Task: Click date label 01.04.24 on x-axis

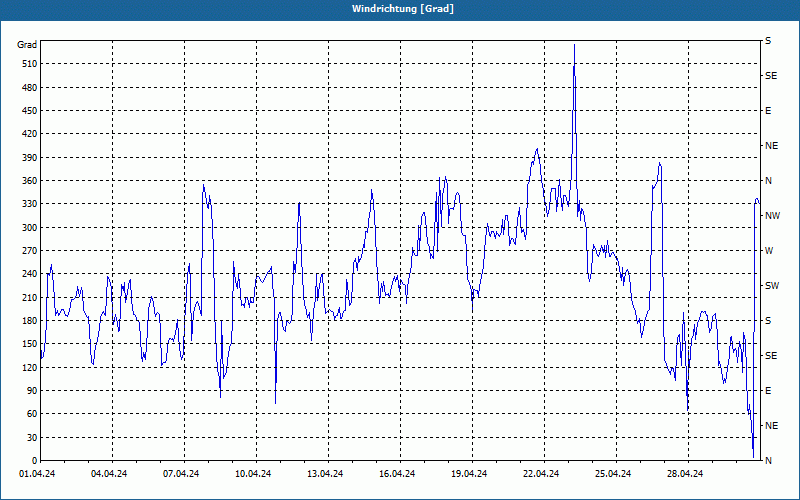Action: [37, 474]
